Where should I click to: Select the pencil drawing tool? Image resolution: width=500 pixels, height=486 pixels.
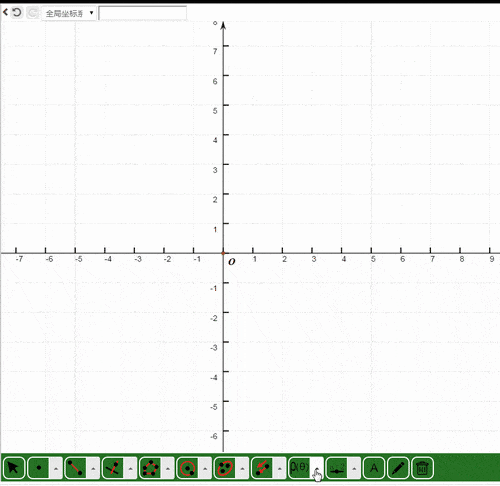pyautogui.click(x=398, y=468)
